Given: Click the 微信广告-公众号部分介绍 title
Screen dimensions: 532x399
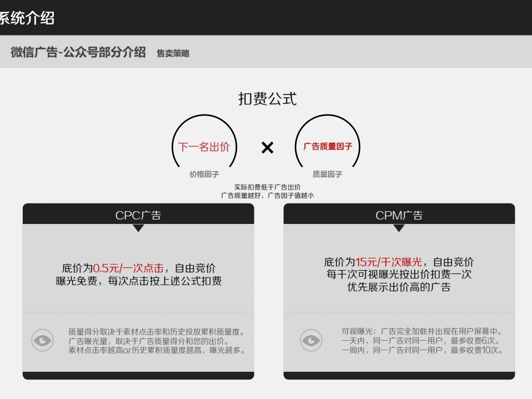Looking at the screenshot, I should pyautogui.click(x=78, y=52).
